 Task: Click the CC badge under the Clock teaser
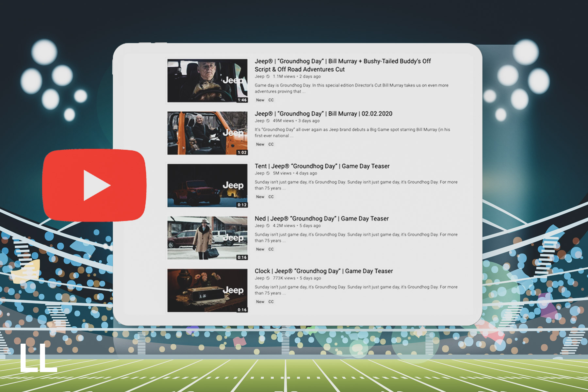[x=271, y=302]
